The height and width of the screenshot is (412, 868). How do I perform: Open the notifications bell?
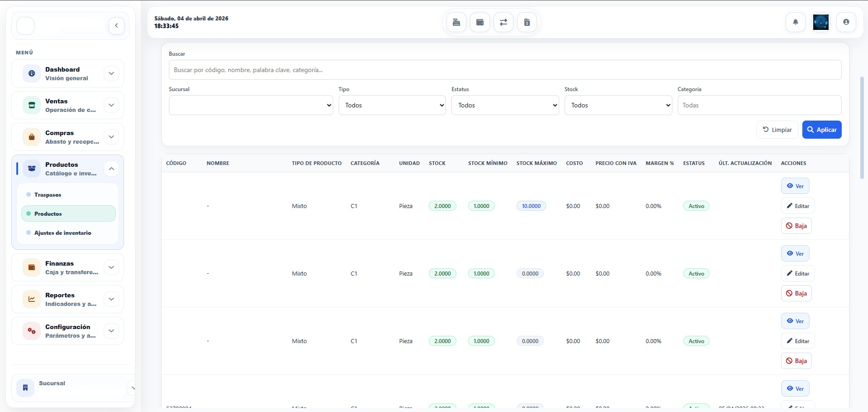point(796,22)
